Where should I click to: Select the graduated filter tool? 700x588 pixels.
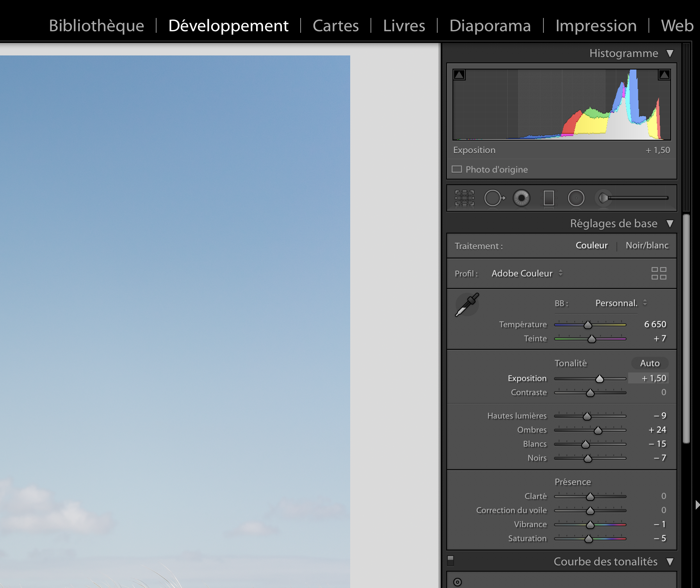(x=549, y=198)
